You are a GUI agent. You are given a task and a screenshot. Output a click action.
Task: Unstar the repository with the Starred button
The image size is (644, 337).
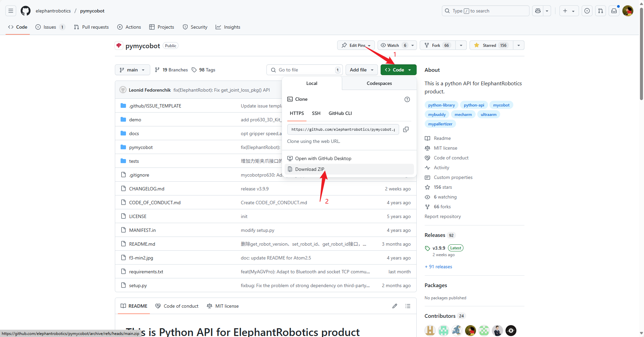point(491,45)
